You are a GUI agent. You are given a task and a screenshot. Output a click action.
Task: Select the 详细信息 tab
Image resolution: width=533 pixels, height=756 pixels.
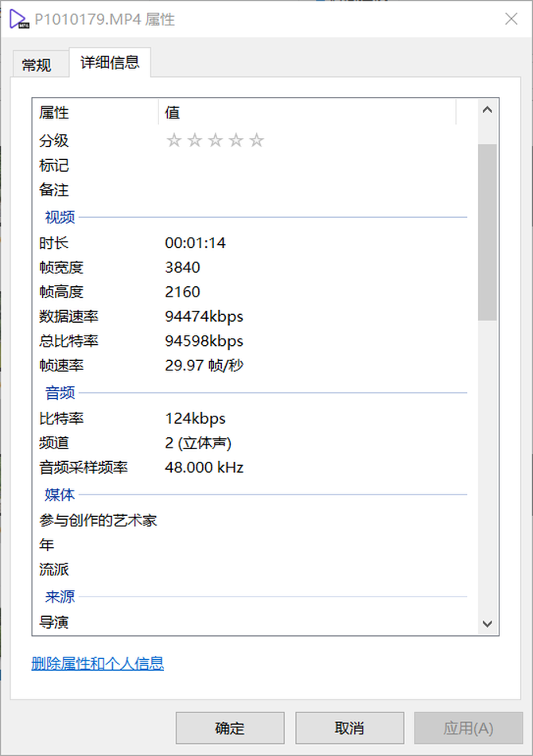pos(110,63)
